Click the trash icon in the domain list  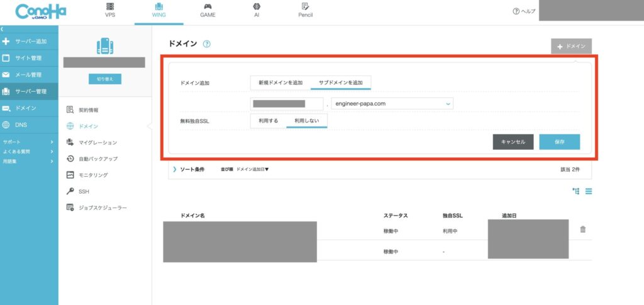(x=582, y=230)
